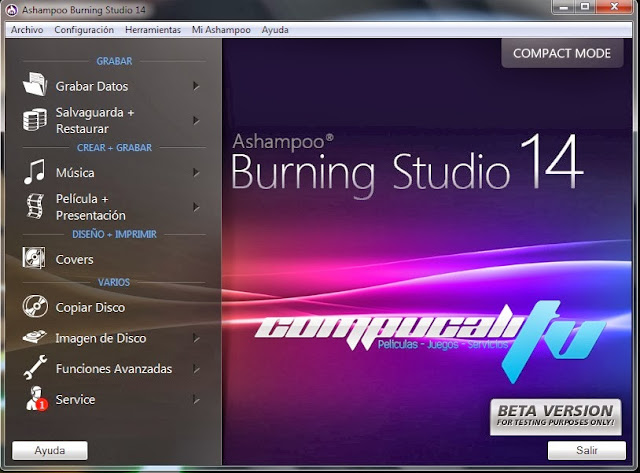Close the Burning Studio window
Viewport: 640px width, 473px height.
pos(614,7)
